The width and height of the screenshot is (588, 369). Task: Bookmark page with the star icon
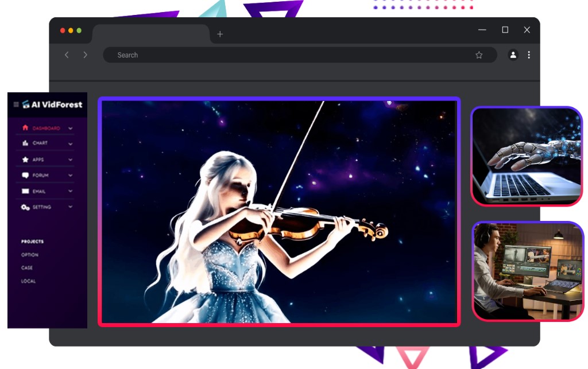[x=479, y=55]
